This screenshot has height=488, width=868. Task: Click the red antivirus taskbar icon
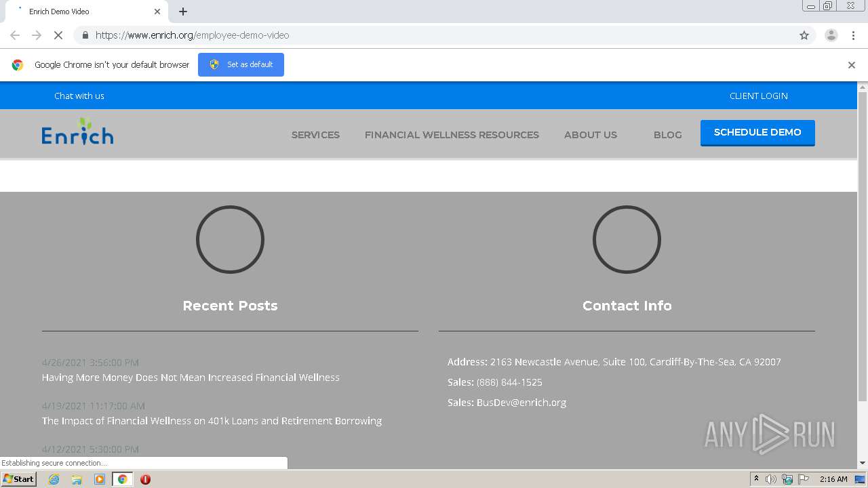point(145,479)
